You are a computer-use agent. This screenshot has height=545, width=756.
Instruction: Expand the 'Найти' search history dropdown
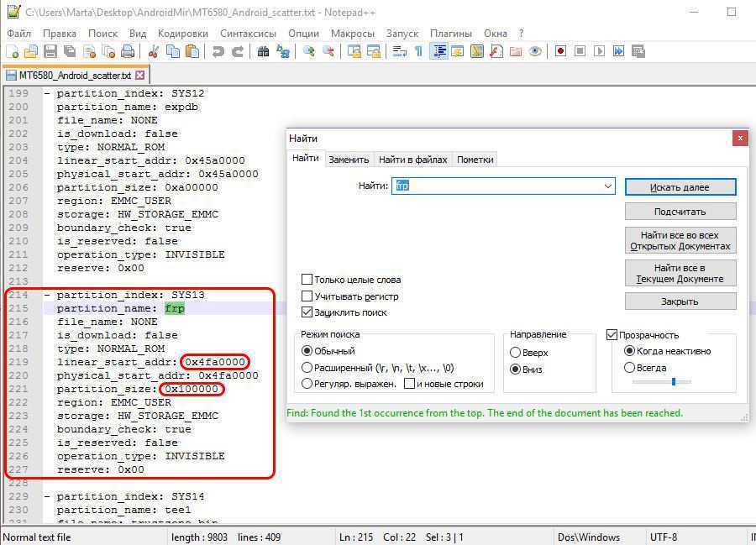607,186
